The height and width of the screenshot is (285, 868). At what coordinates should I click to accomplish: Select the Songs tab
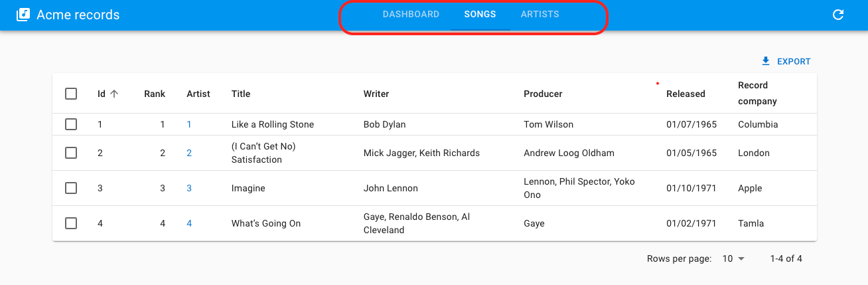click(x=480, y=15)
